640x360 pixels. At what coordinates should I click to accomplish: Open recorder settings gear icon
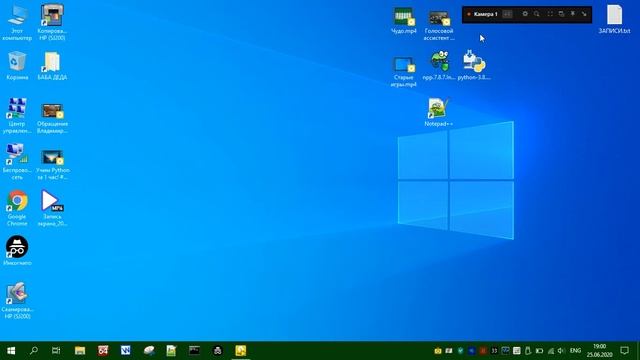(x=525, y=14)
